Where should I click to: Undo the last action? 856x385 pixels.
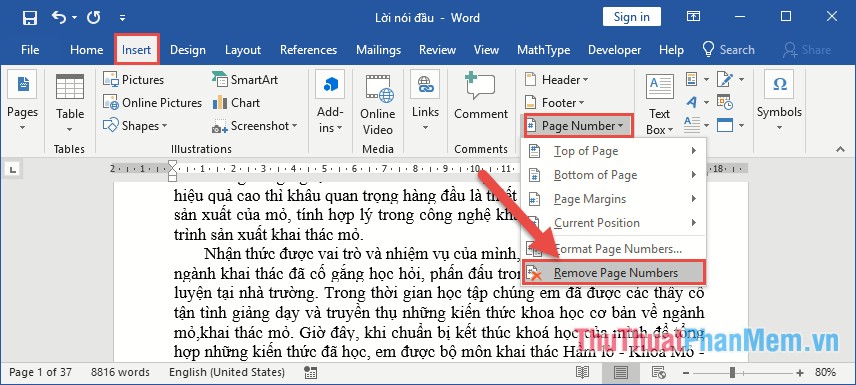[x=59, y=17]
